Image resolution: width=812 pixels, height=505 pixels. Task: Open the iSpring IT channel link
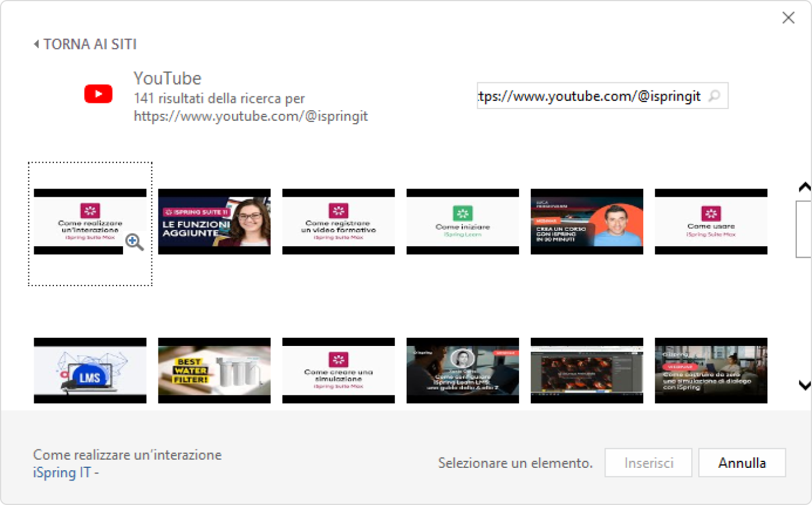[62, 472]
